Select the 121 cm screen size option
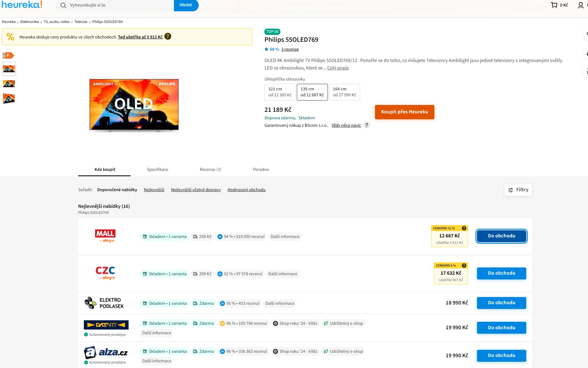The height and width of the screenshot is (368, 588). [280, 92]
